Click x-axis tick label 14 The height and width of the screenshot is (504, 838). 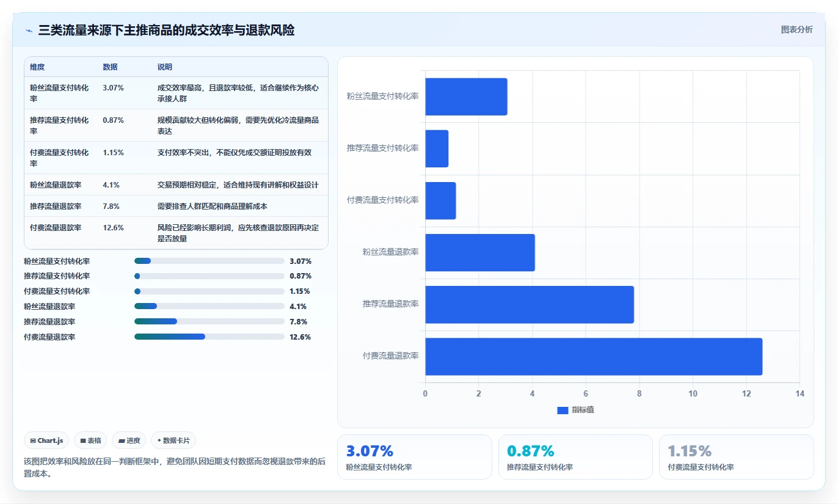(800, 393)
